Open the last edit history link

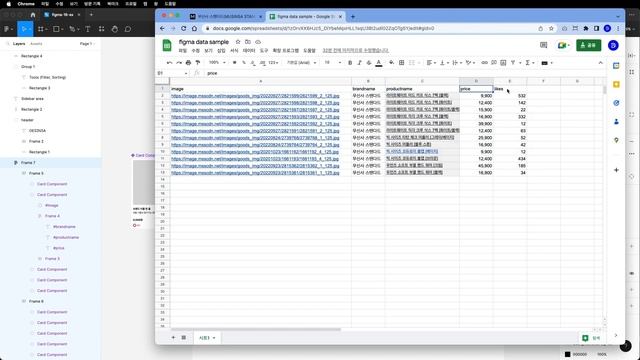[356, 50]
